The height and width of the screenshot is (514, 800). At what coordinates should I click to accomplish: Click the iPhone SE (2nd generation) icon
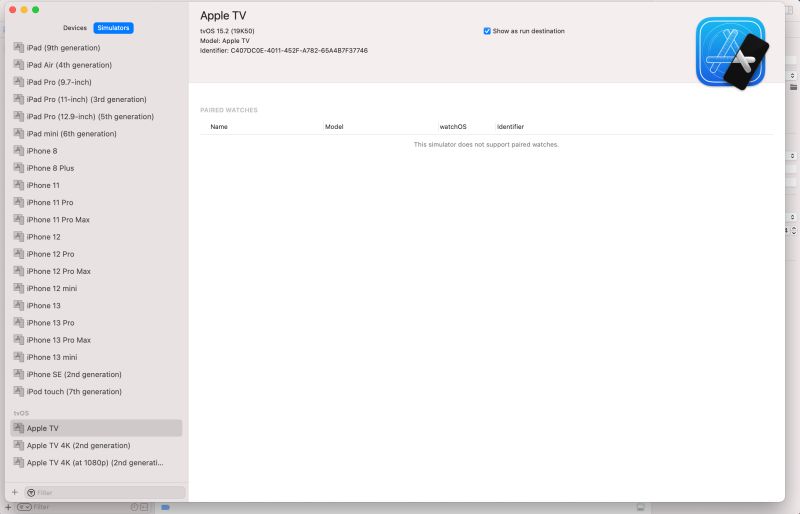tap(19, 374)
